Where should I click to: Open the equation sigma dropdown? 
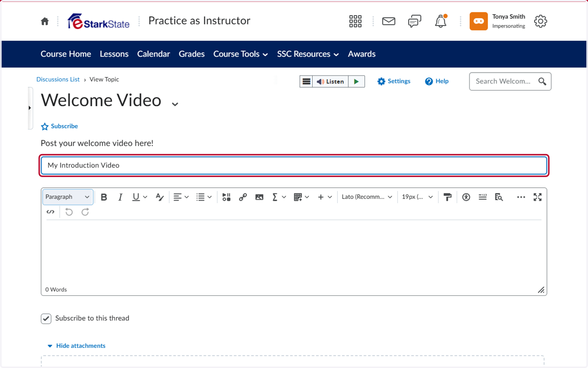tap(279, 197)
